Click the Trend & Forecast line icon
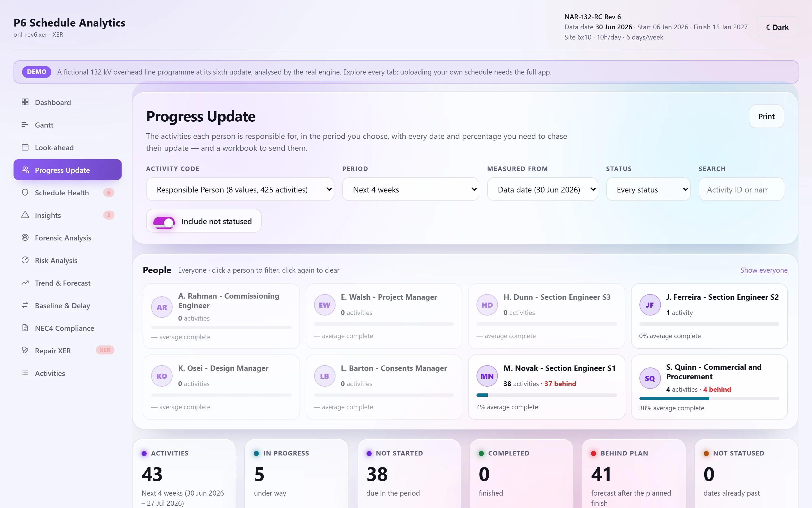Viewport: 812px width, 508px height. (x=25, y=283)
